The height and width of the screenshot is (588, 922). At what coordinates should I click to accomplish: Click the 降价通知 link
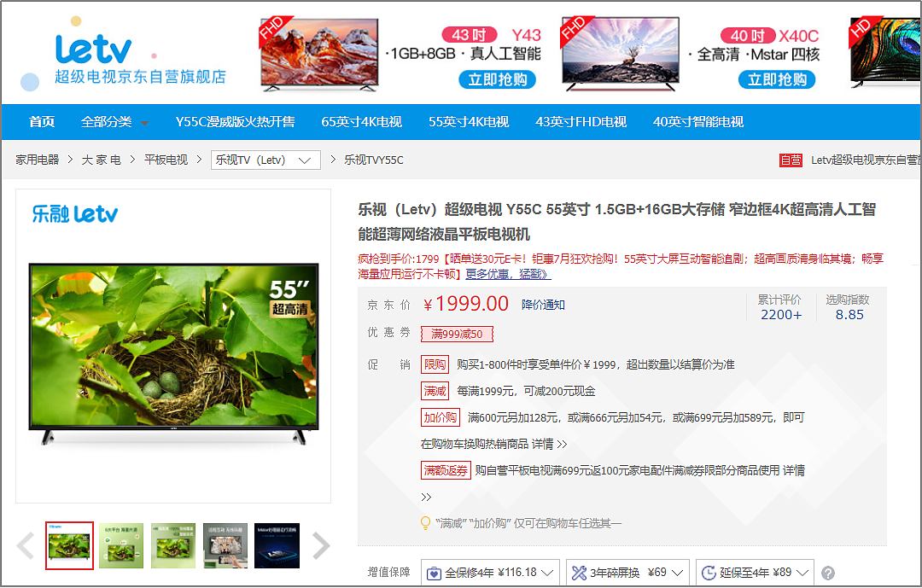(543, 305)
